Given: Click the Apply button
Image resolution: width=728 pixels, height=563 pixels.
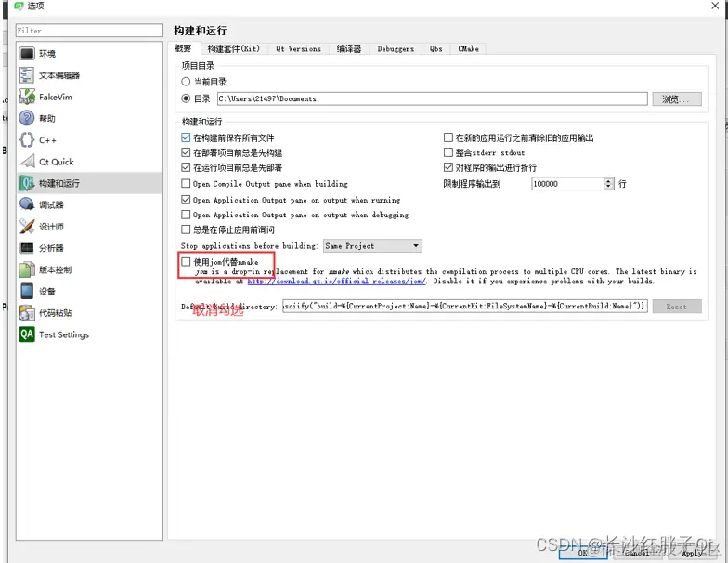Looking at the screenshot, I should [692, 552].
